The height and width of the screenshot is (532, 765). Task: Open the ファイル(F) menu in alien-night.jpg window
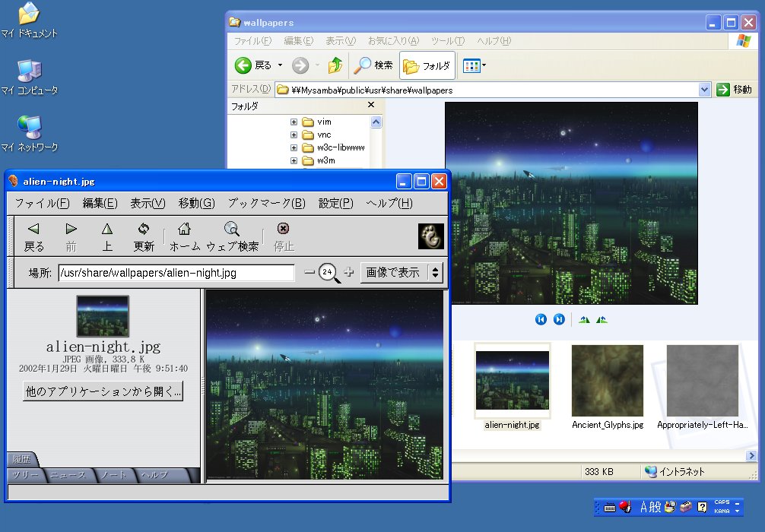(42, 203)
